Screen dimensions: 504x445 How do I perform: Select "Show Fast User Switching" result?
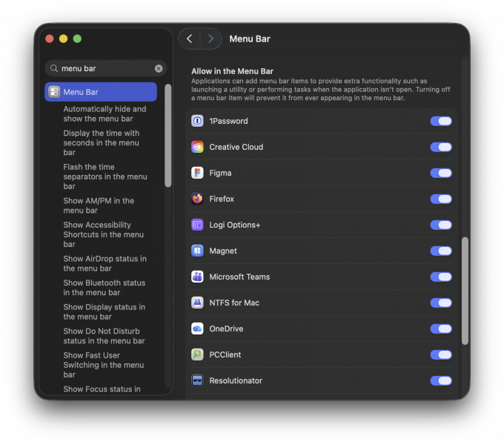[x=104, y=365]
